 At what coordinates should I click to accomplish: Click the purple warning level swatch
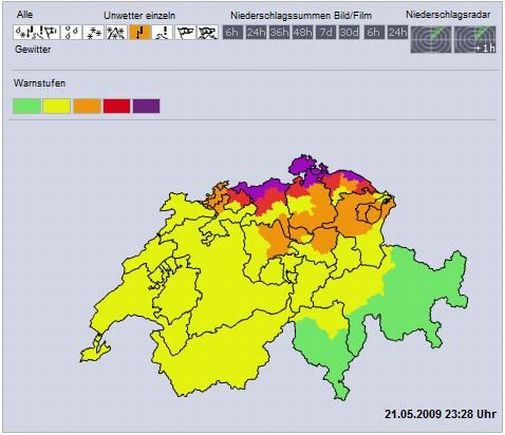point(146,106)
